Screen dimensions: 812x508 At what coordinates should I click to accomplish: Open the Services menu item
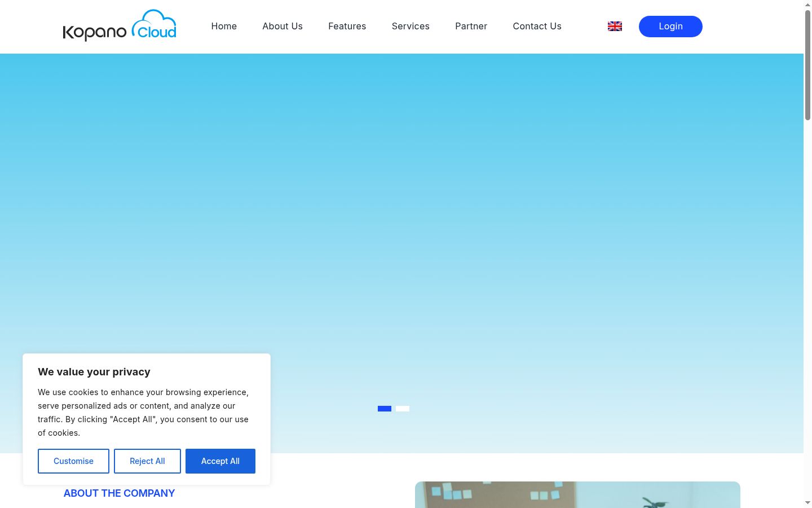(x=411, y=26)
